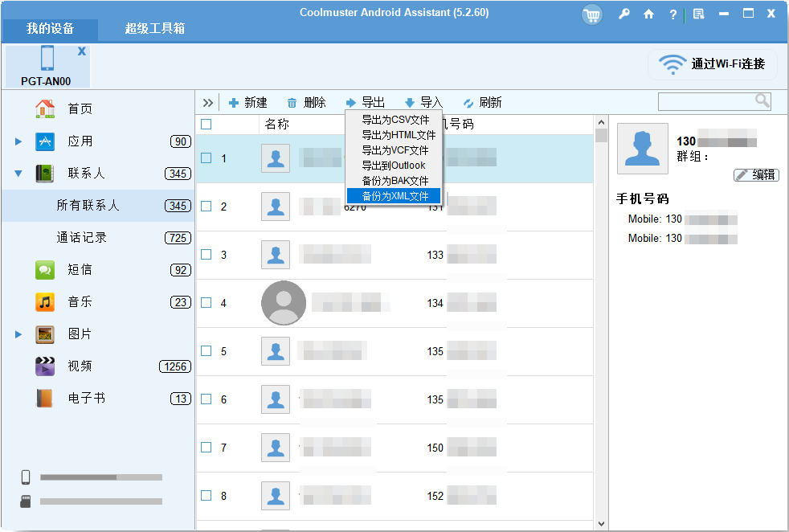This screenshot has width=789, height=532.
Task: Choose 备份为BAK文件 from menu
Action: click(x=394, y=181)
